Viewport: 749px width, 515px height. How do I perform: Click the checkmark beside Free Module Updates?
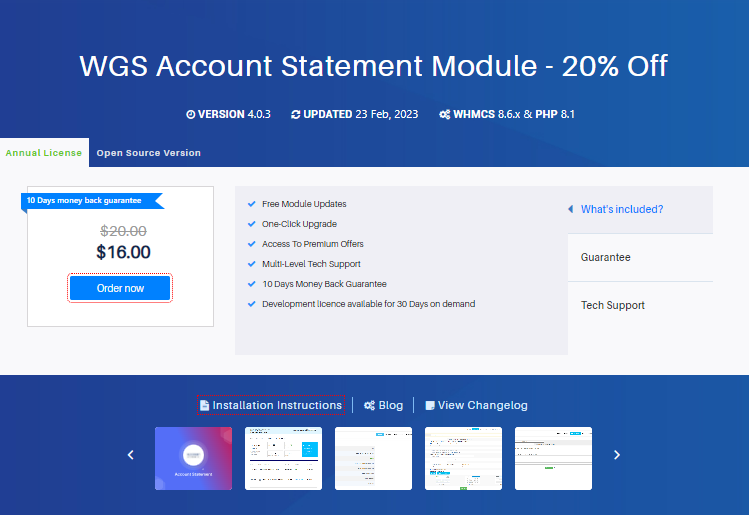tap(252, 204)
